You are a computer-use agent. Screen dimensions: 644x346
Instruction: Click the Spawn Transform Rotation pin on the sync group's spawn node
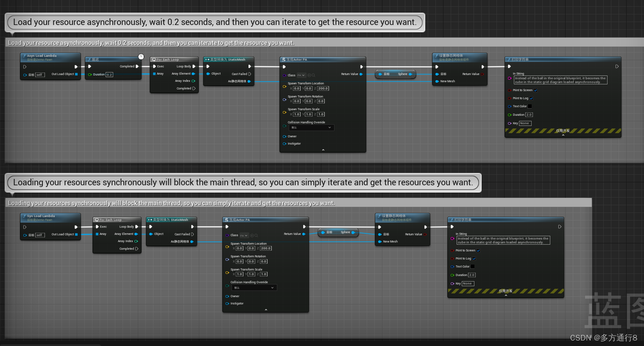pyautogui.click(x=227, y=259)
